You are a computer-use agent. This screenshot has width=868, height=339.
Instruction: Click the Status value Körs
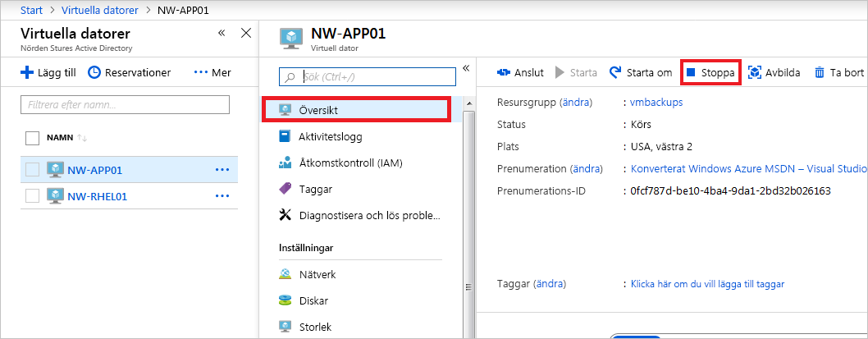641,124
